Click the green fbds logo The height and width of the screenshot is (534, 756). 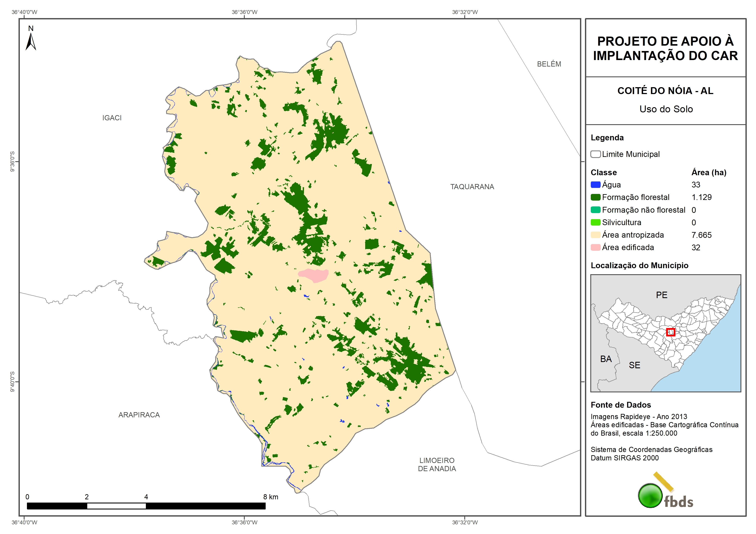coord(650,495)
